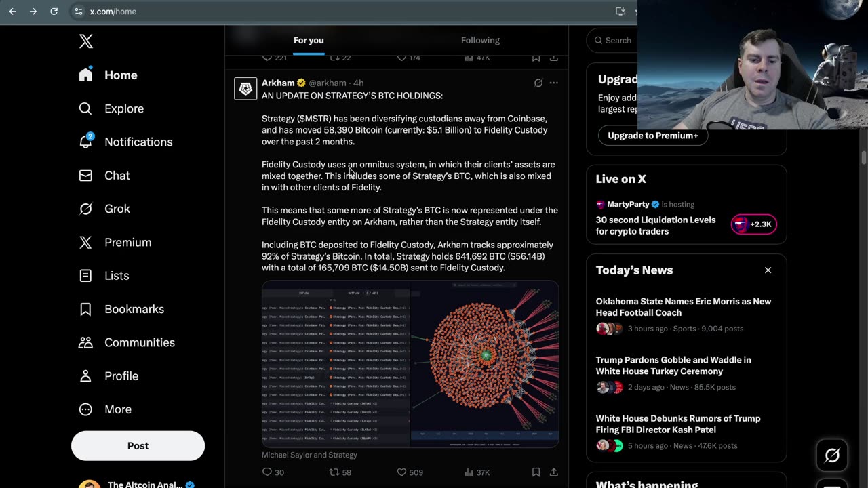Go to Home in sidebar
Screen dimensions: 868x488
tap(108, 75)
